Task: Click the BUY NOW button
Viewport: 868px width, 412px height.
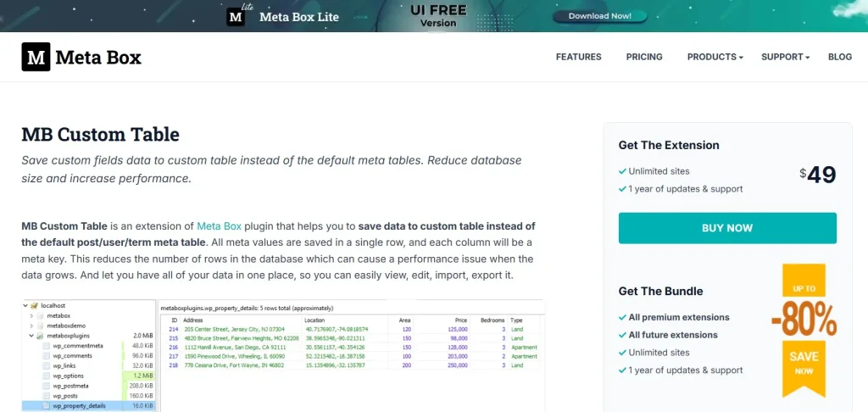Action: [727, 228]
